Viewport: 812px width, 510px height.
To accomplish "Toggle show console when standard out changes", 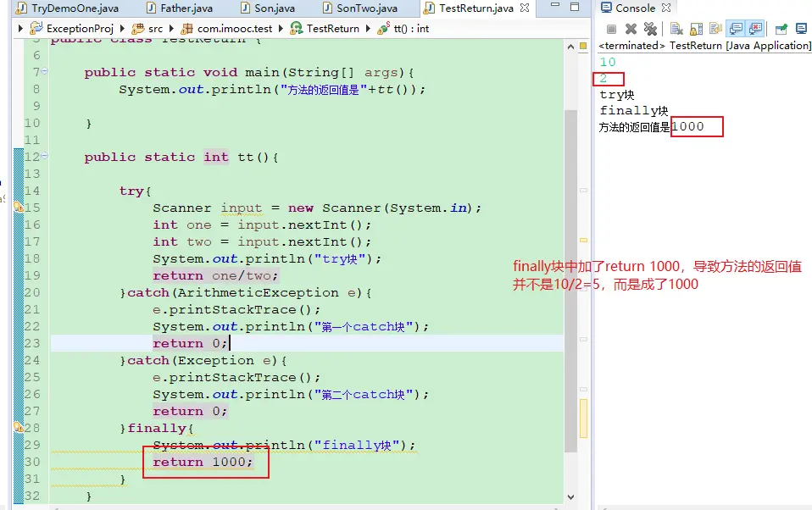I will (736, 29).
